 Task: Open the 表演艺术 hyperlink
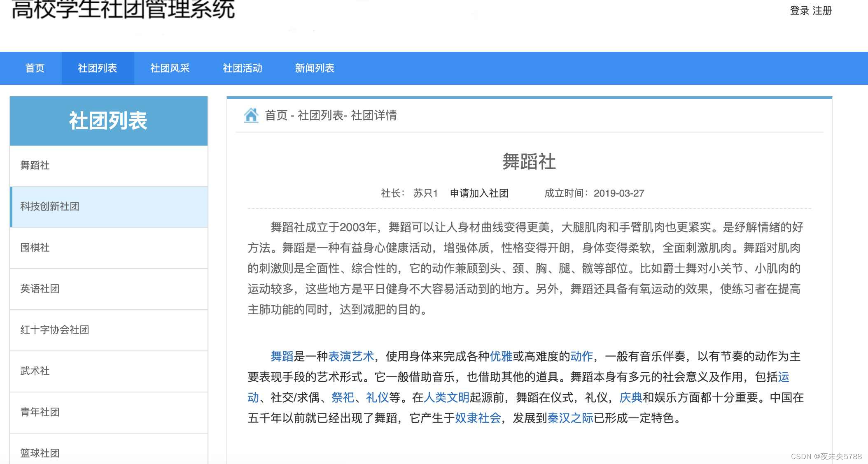[x=351, y=356]
